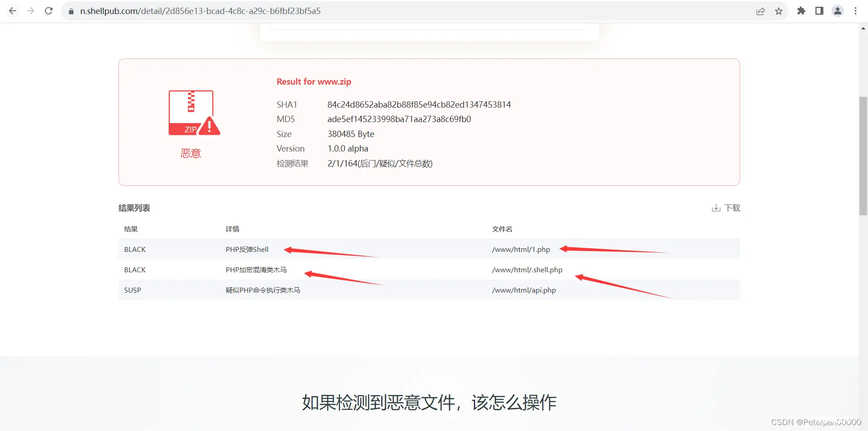Click the scrollbar up arrow
The height and width of the screenshot is (431, 868).
[863, 28]
